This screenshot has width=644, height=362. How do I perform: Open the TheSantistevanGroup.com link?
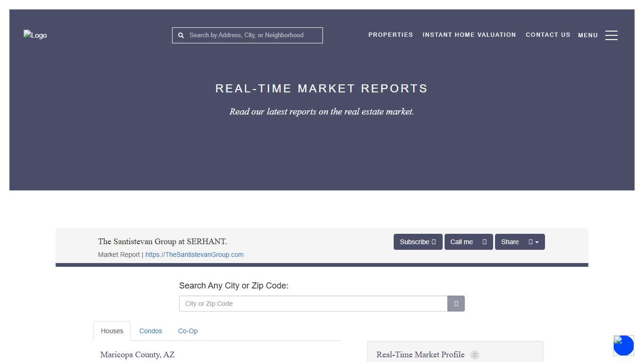point(194,255)
